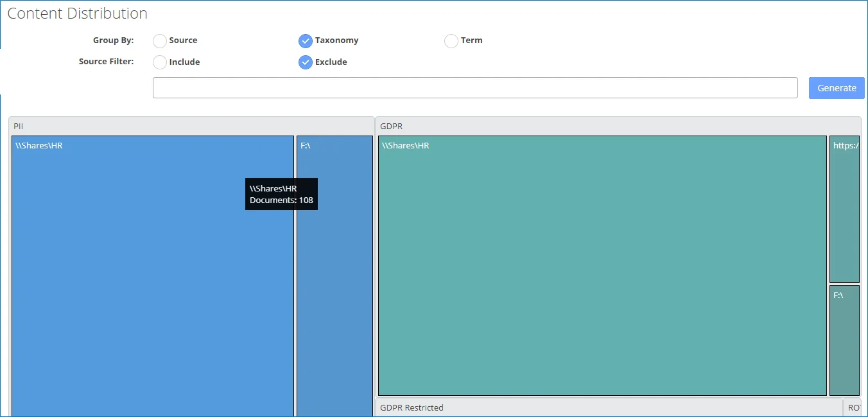Select the GDPR taxonomy header

click(618, 126)
